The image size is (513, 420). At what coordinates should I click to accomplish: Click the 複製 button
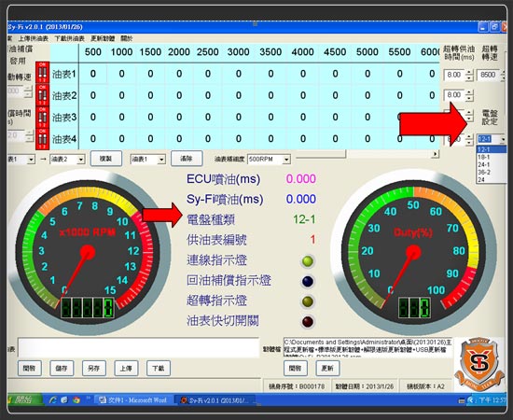[106, 159]
